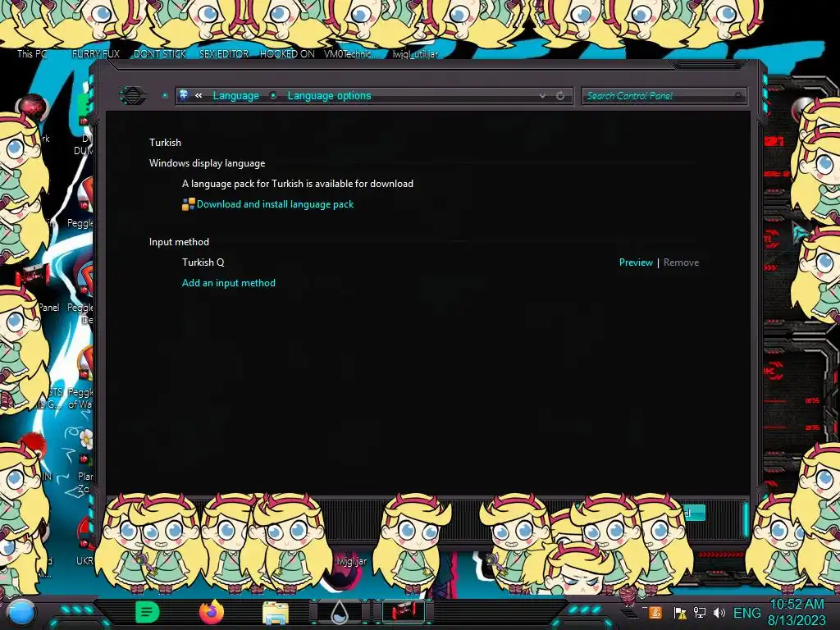Image resolution: width=840 pixels, height=630 pixels.
Task: Click the Windows display language heading
Action: 207,163
